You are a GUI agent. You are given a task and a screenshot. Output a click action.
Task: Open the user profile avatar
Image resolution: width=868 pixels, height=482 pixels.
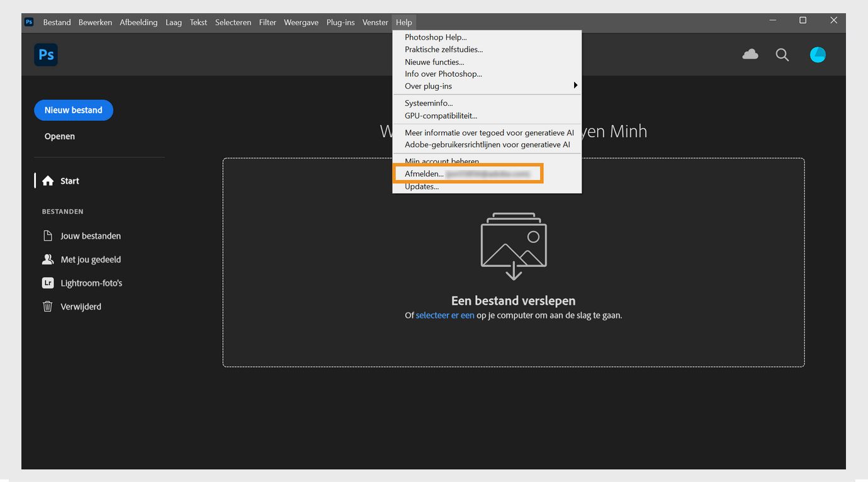click(818, 55)
